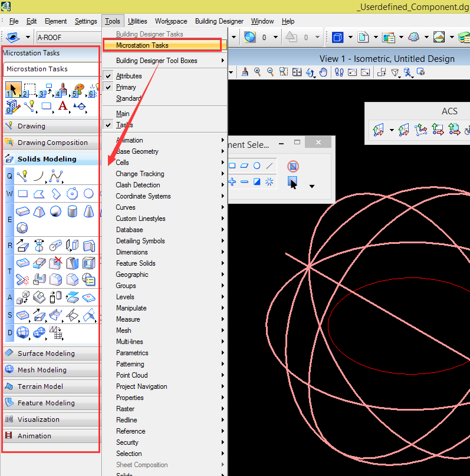Expand the Drawing Composition task group

tap(51, 143)
